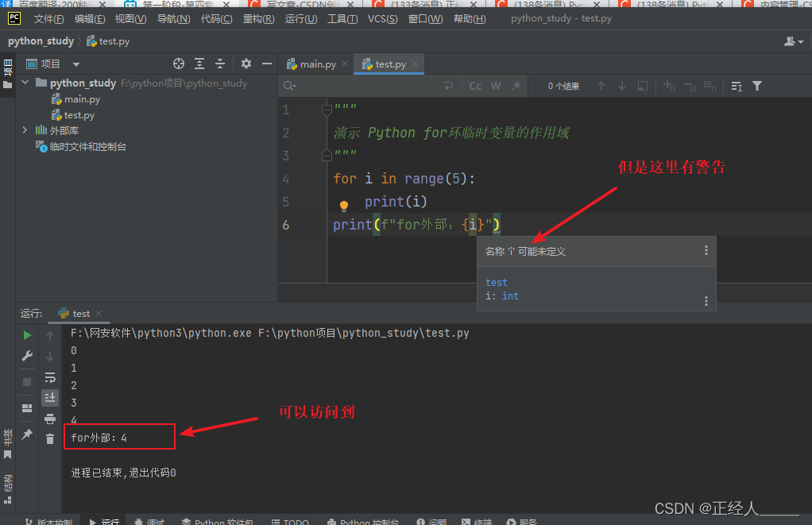The image size is (812, 525).
Task: Expand the 外部库 node
Action: tap(25, 130)
